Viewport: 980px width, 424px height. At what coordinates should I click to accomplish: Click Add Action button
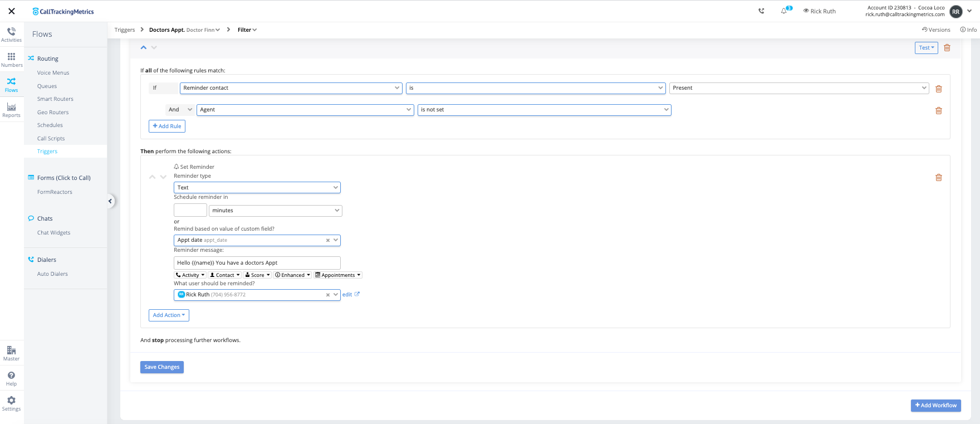169,315
